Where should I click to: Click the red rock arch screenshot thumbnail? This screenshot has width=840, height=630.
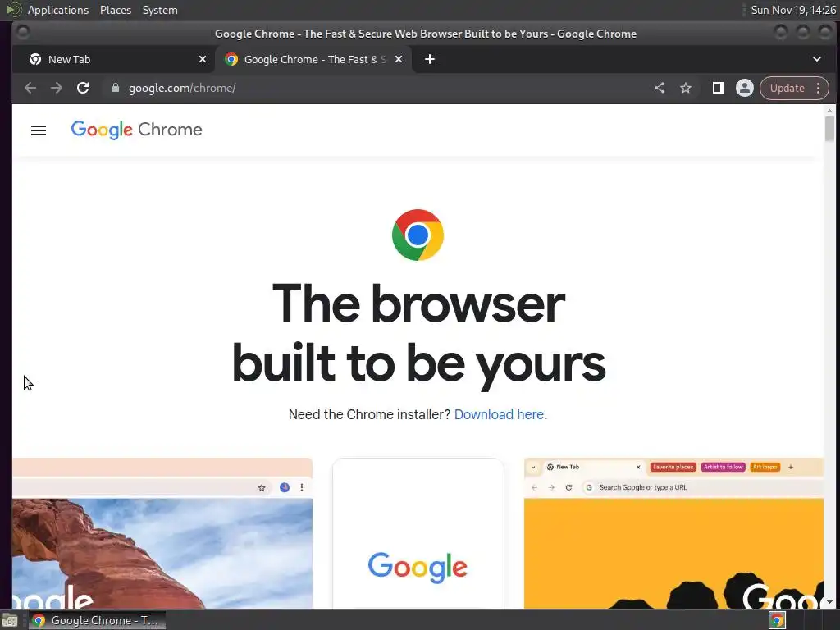162,533
